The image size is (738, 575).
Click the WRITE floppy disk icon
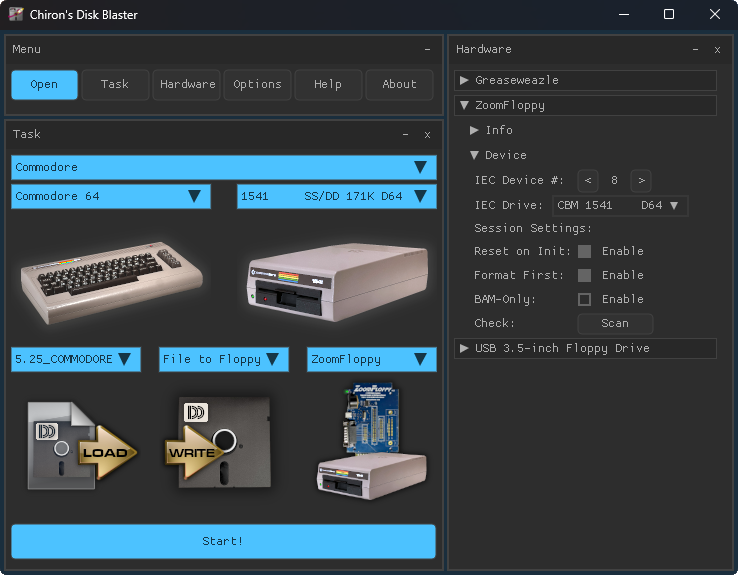(218, 443)
